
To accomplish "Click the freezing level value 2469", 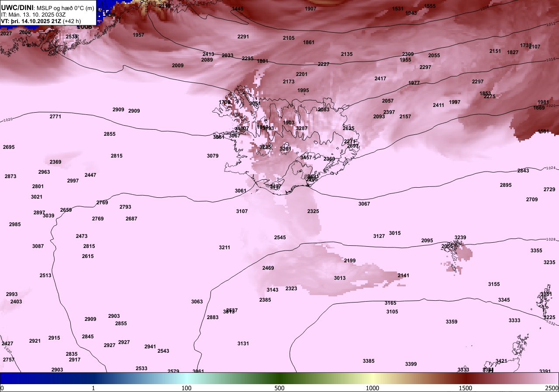I will [268, 268].
